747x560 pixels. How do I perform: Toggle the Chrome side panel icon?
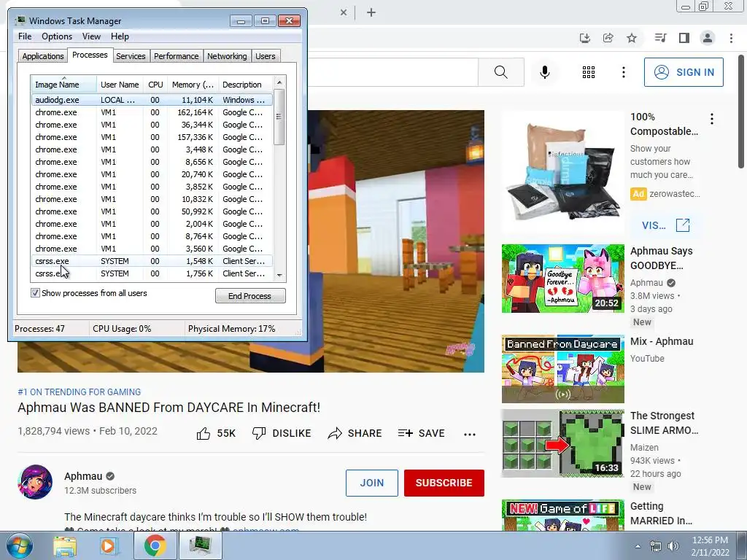684,38
